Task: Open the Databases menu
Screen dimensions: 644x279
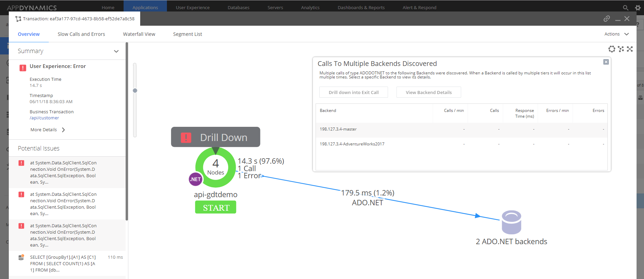Action: [238, 7]
